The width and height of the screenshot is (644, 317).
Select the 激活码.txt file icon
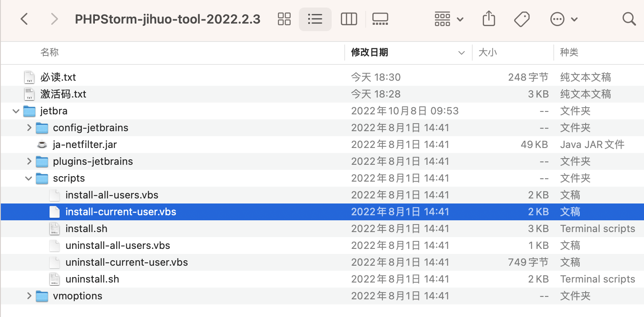pyautogui.click(x=29, y=94)
